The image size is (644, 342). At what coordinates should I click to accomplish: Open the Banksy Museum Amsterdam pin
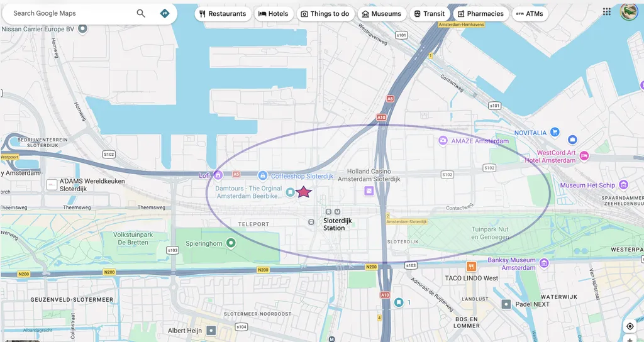[544, 263]
